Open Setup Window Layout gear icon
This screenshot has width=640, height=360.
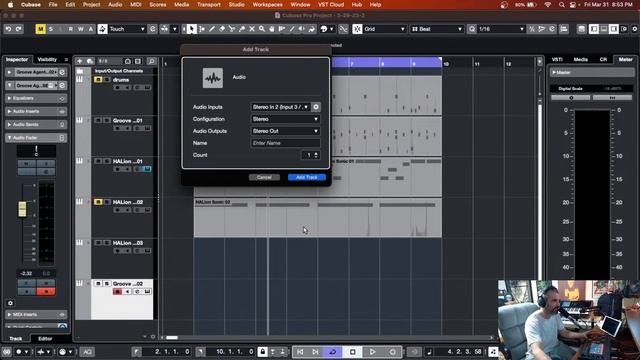[635, 29]
